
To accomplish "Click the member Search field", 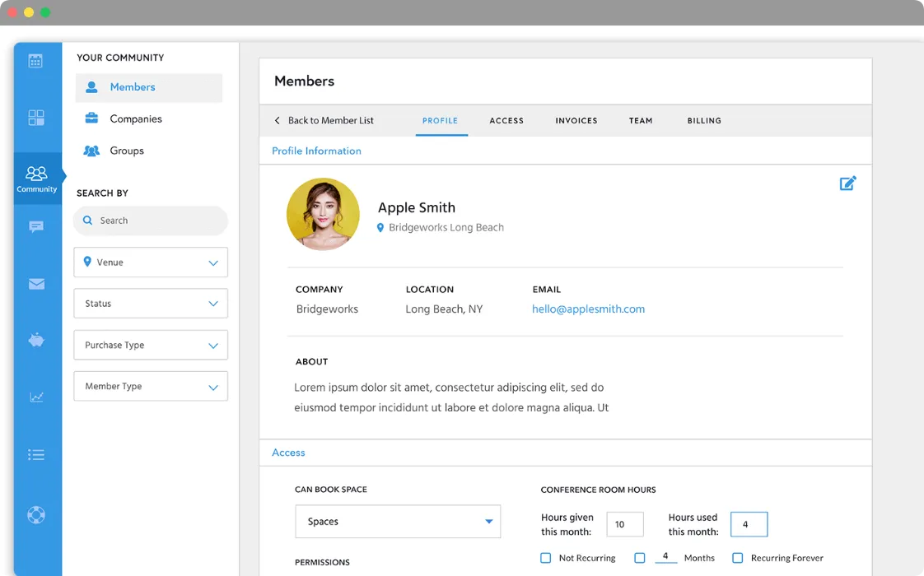I will click(151, 221).
